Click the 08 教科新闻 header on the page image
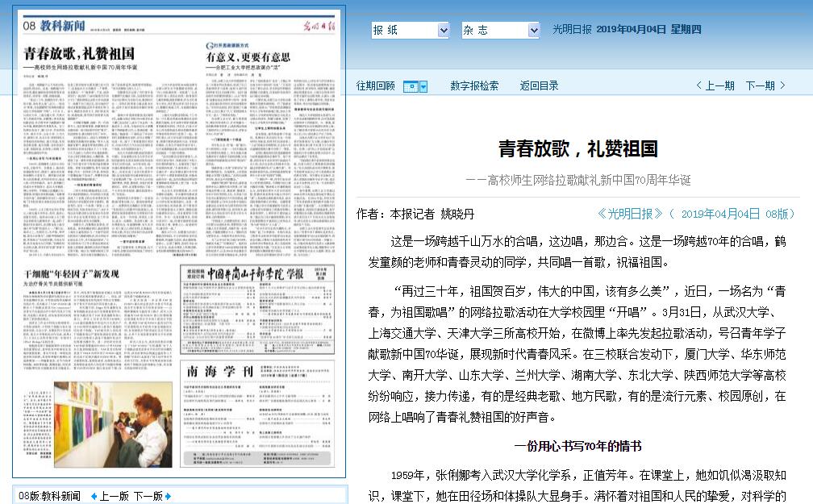The image size is (813, 504). tap(54, 26)
